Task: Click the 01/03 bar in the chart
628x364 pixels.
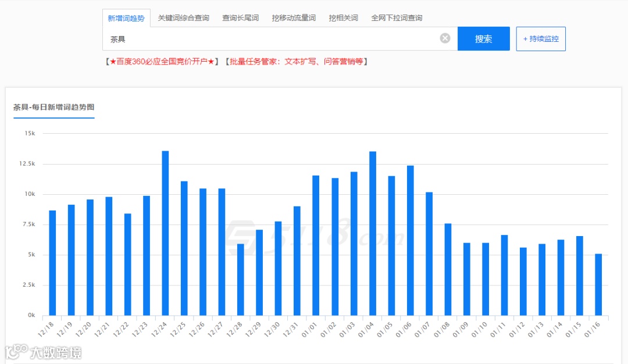Action: coord(354,244)
